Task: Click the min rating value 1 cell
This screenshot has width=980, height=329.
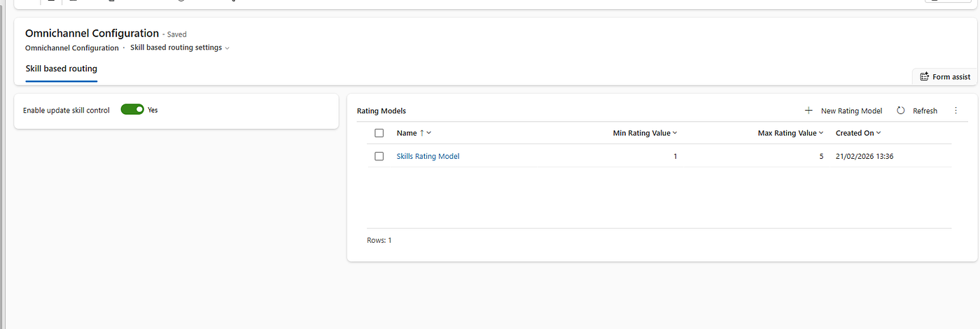Action: 675,156
